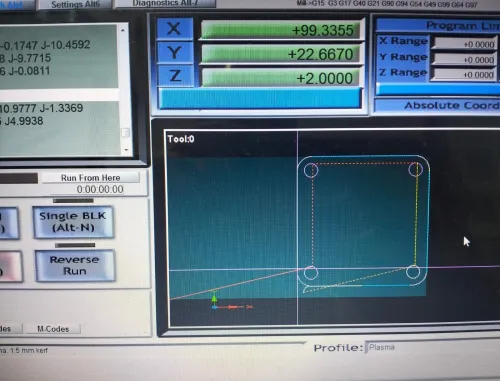Click top-right hole in toolpath display
The image size is (500, 381).
[415, 170]
